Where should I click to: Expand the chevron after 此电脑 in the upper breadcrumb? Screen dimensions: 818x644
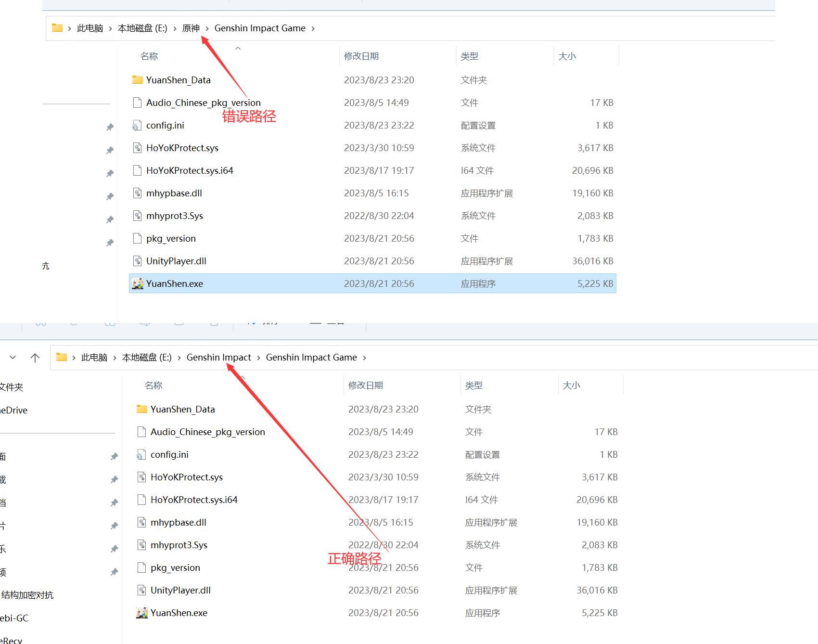tap(111, 28)
